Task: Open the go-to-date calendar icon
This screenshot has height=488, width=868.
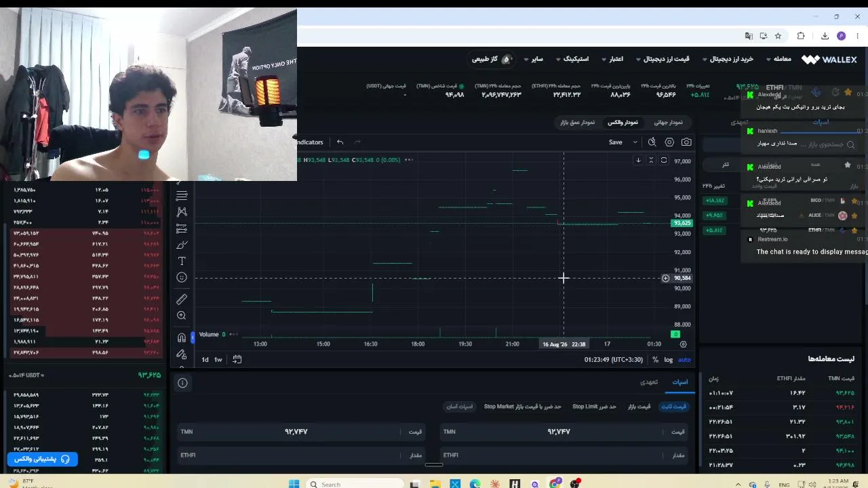Action: tap(237, 359)
